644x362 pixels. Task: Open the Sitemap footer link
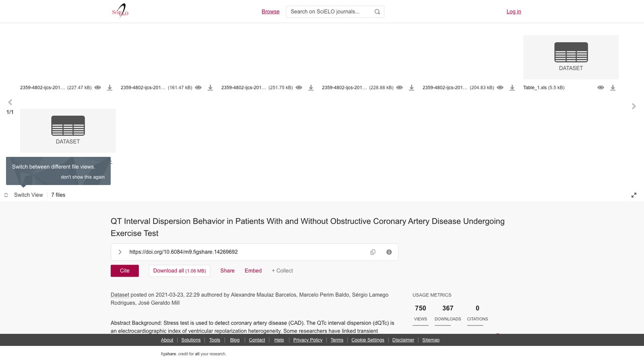coord(431,340)
